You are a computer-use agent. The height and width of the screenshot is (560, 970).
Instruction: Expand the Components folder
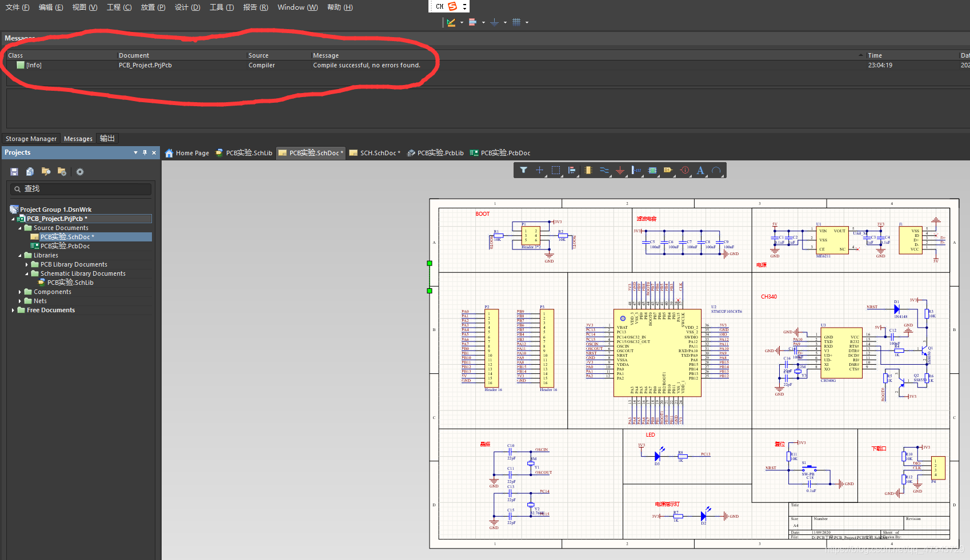tap(20, 292)
